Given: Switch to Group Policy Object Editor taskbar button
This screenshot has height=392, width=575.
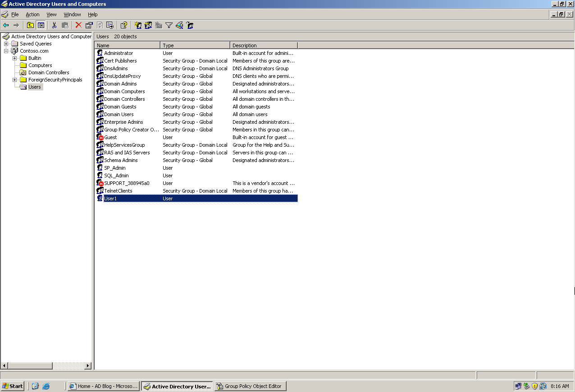Looking at the screenshot, I should (250, 386).
